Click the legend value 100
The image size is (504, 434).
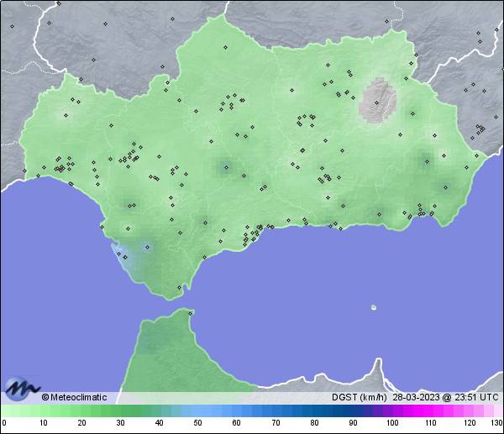point(392,423)
